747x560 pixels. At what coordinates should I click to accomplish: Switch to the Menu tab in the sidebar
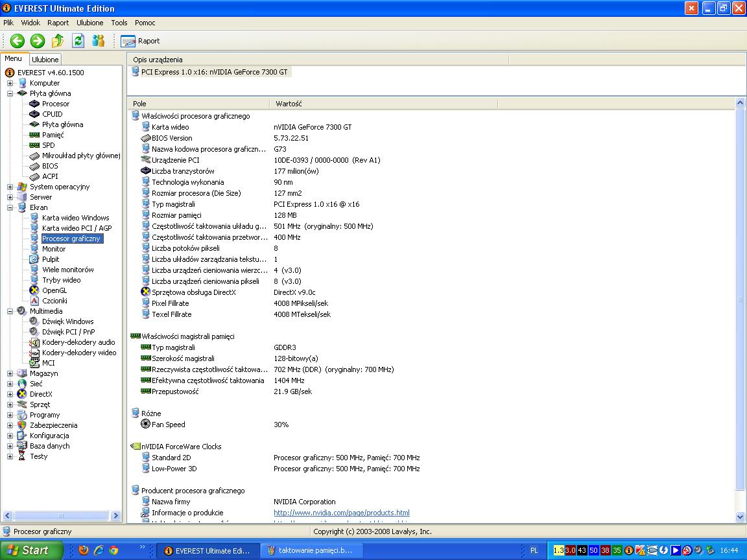tap(14, 58)
